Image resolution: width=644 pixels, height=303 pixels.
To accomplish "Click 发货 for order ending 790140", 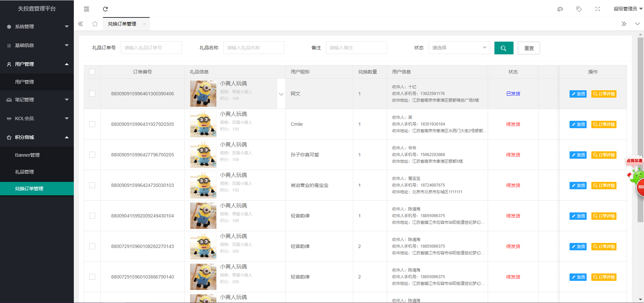I will click(578, 277).
